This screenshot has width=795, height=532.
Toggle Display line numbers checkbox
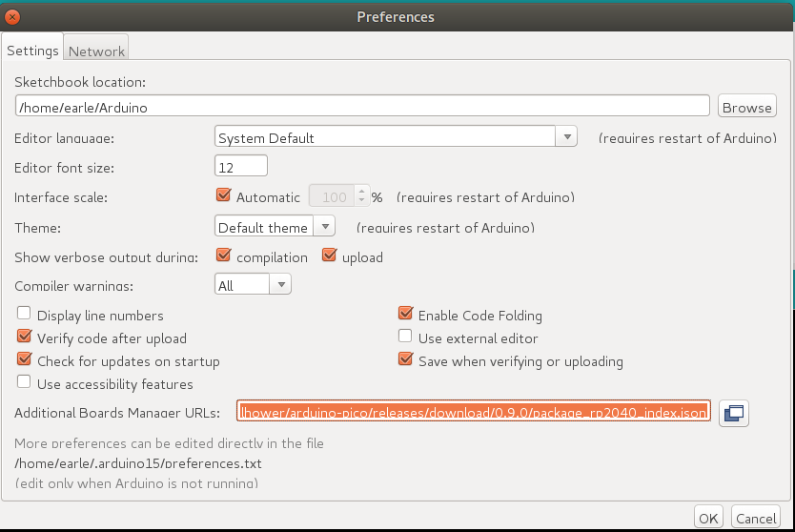24,315
